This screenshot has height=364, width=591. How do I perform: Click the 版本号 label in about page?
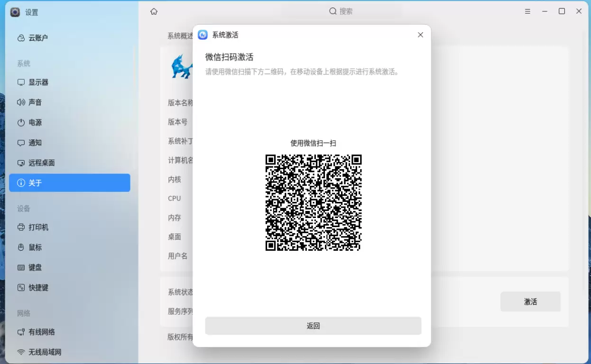click(178, 122)
